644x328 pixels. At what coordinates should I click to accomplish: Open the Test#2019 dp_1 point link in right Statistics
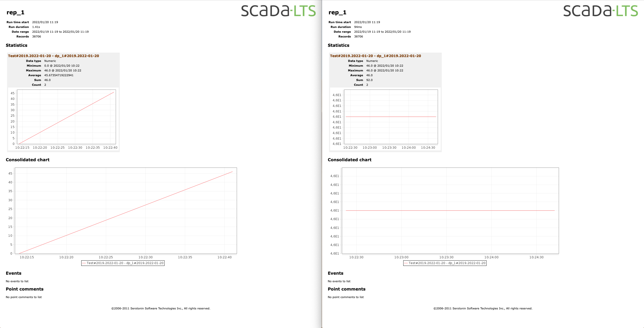coord(375,56)
